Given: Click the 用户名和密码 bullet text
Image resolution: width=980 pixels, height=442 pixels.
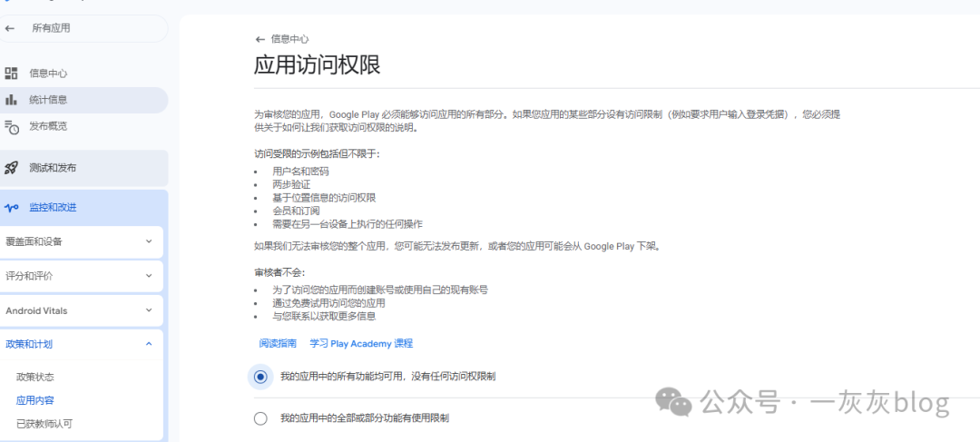Looking at the screenshot, I should (300, 172).
